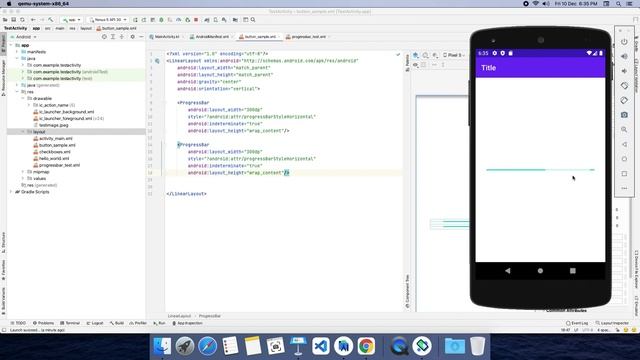Open the Pixel device dropdown in design preview

click(454, 55)
